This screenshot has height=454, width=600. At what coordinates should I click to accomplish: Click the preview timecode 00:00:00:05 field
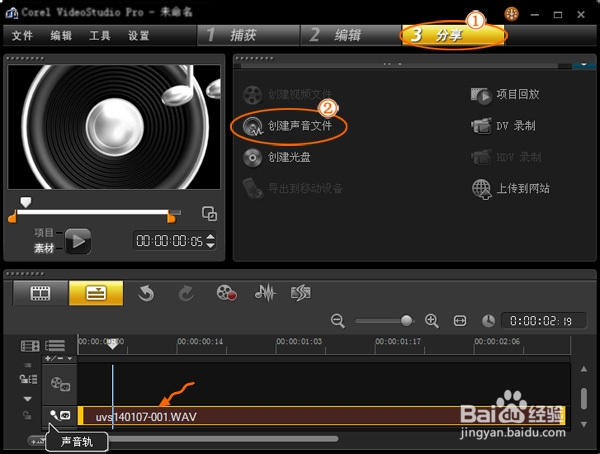tap(170, 241)
